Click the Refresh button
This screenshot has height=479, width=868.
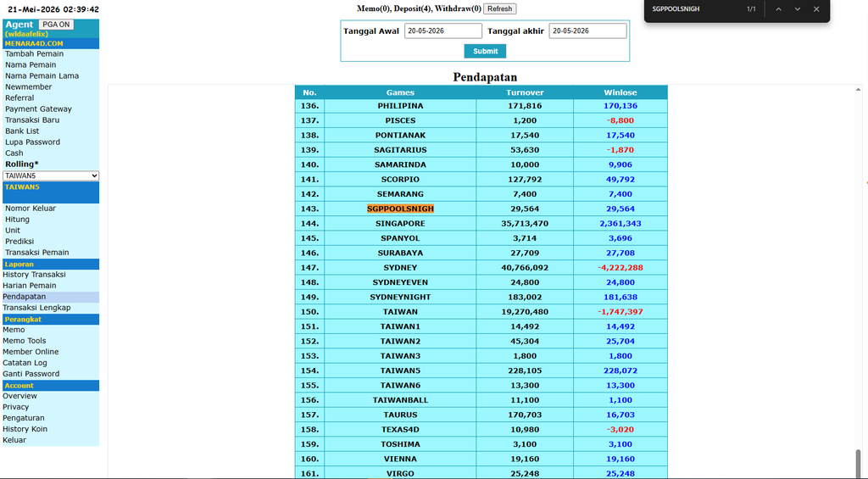tap(500, 8)
